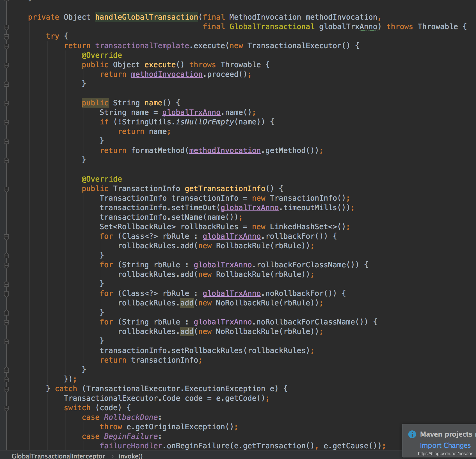Click the RollbackDone case label
This screenshot has width=476, height=459.
131,417
